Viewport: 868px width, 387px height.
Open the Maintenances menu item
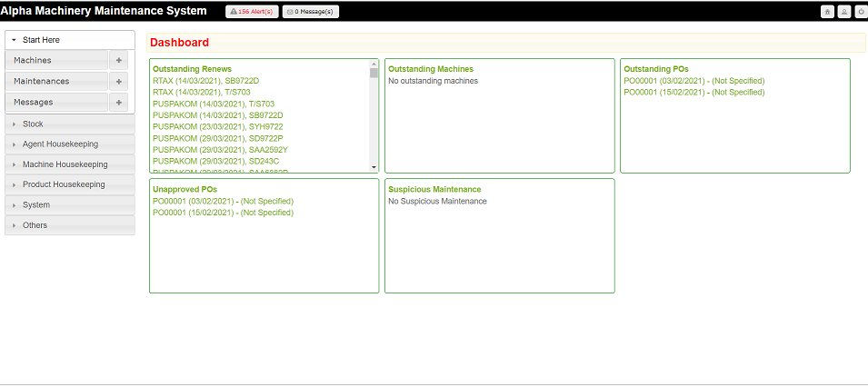pyautogui.click(x=56, y=82)
